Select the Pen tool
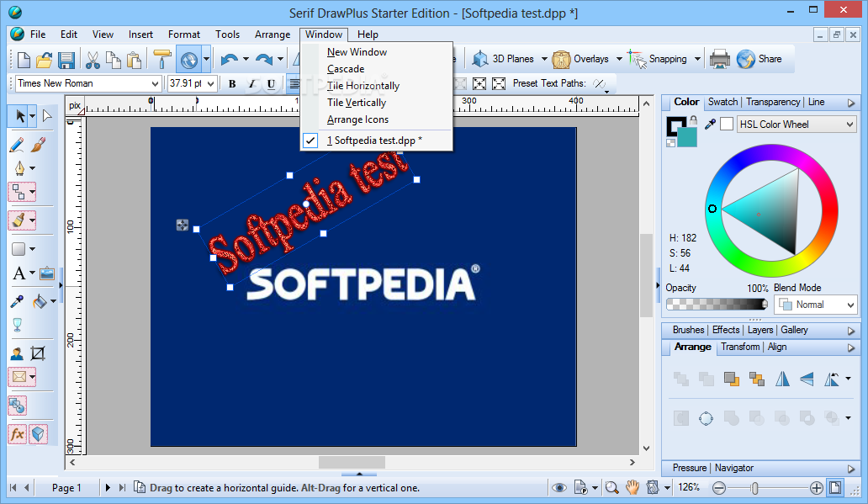 point(19,167)
